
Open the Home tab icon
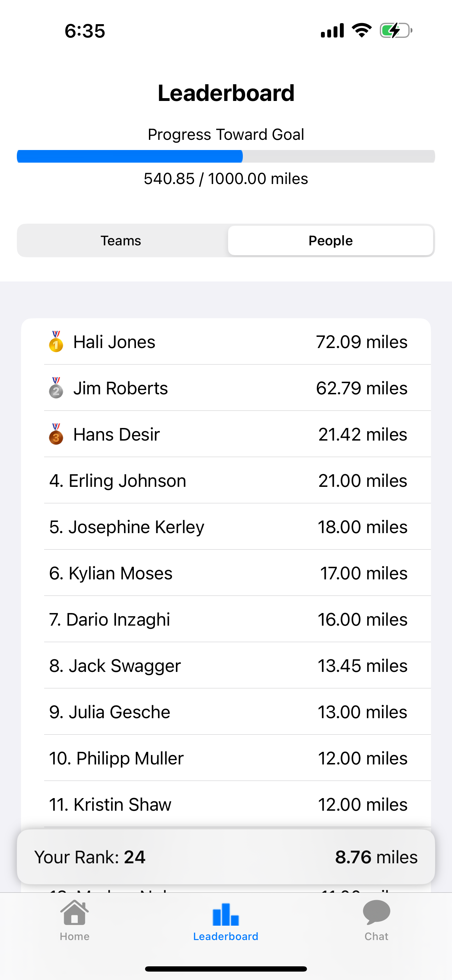(75, 912)
